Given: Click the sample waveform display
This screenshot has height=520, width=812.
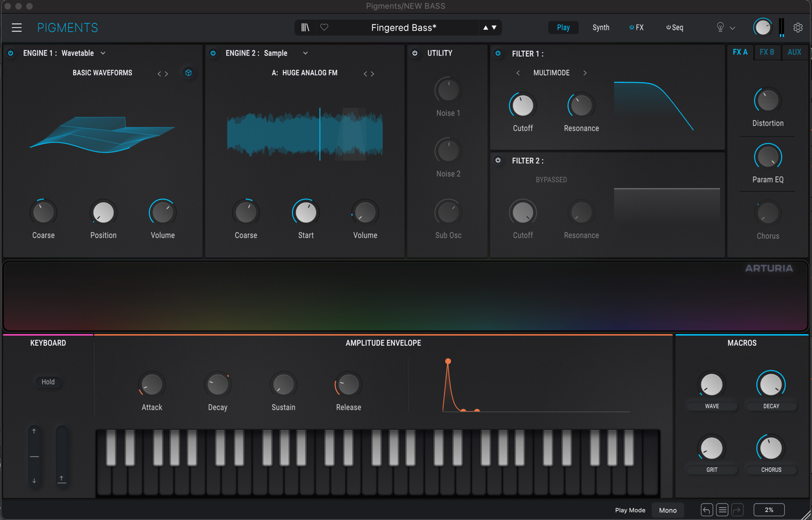Looking at the screenshot, I should 305,134.
